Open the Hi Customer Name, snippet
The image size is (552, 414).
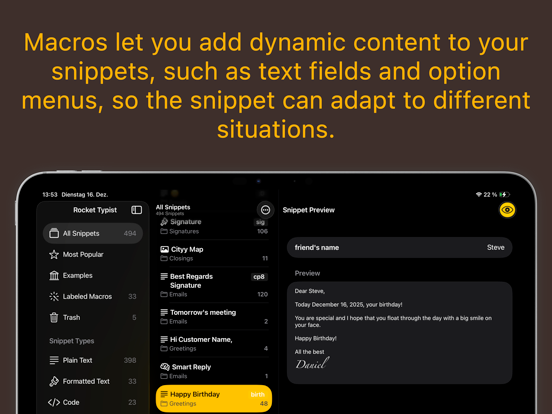click(214, 344)
